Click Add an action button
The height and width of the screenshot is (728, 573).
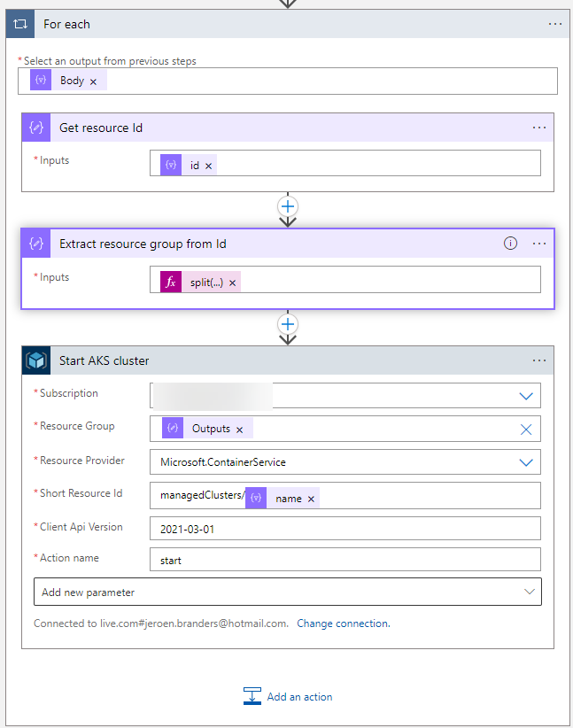pyautogui.click(x=289, y=697)
